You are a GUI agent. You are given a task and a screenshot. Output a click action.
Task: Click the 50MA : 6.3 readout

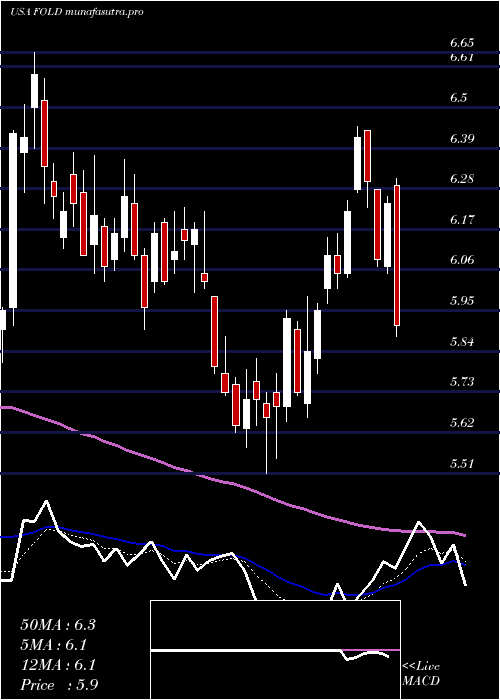point(58,625)
